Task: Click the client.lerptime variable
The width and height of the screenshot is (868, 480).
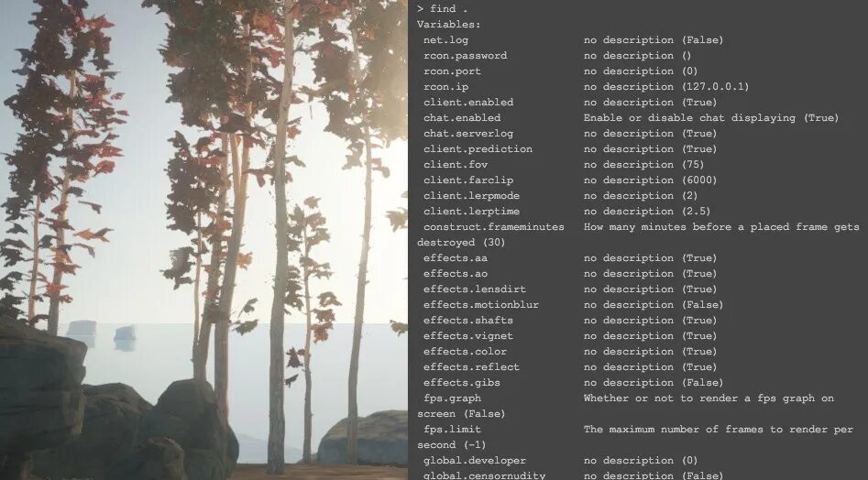Action: (472, 211)
